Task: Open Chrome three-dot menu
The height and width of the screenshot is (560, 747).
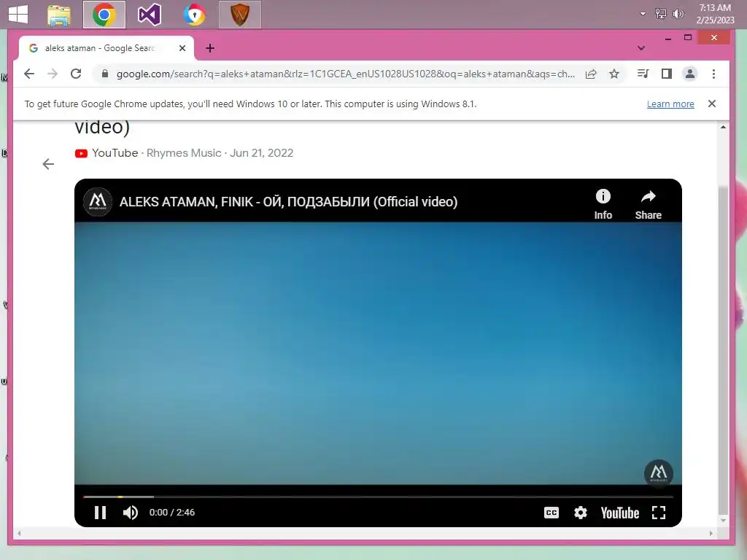Action: pos(713,74)
